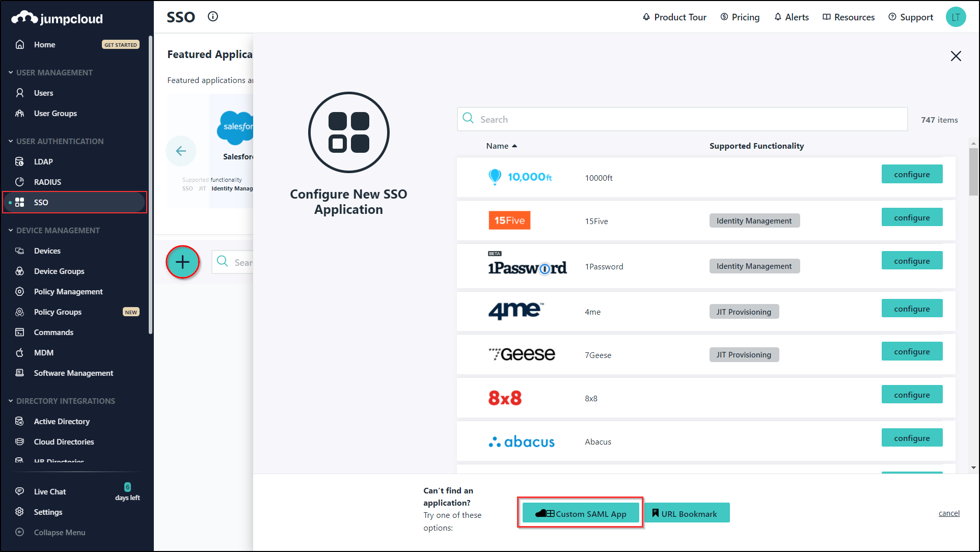Viewport: 980px width, 552px height.
Task: Click the application Search field
Action: tap(683, 119)
